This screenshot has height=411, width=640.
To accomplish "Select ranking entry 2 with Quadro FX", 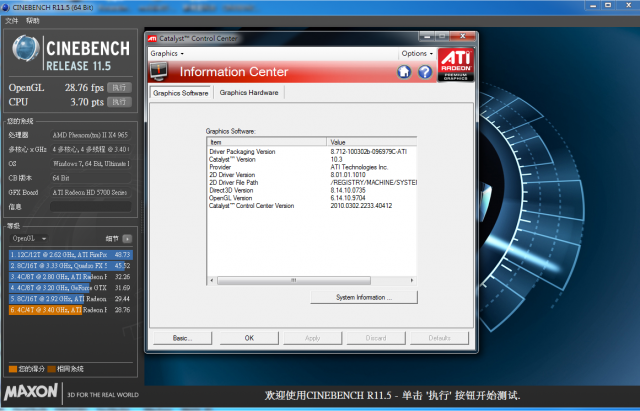I will (x=71, y=266).
